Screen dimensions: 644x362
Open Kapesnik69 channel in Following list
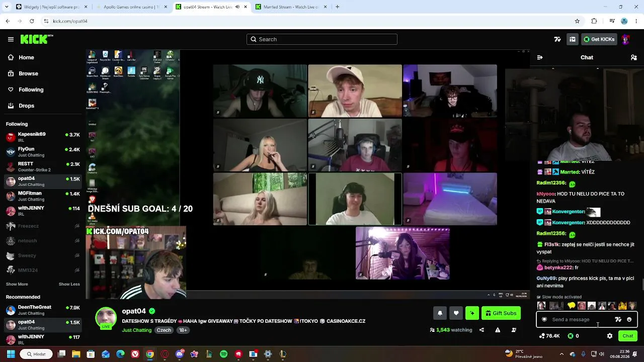click(43, 137)
